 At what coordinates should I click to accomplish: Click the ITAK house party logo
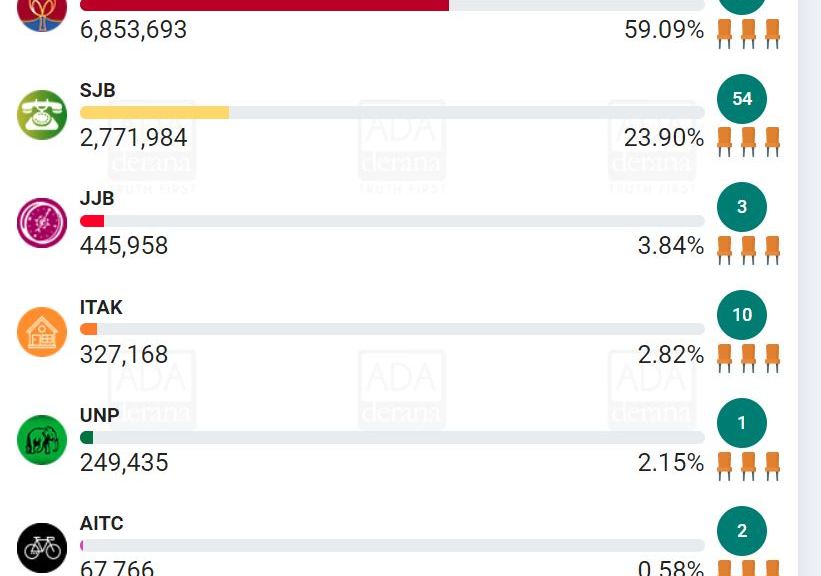pyautogui.click(x=42, y=332)
